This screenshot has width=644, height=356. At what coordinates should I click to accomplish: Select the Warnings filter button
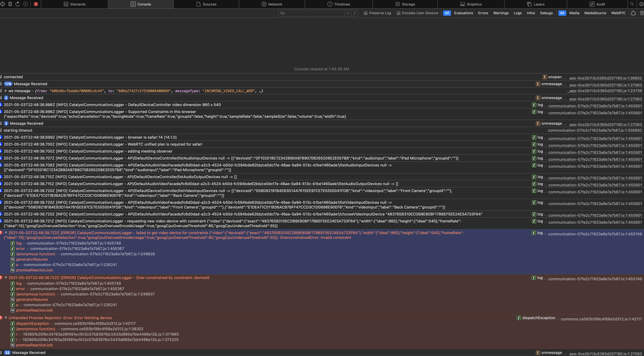pyautogui.click(x=501, y=13)
